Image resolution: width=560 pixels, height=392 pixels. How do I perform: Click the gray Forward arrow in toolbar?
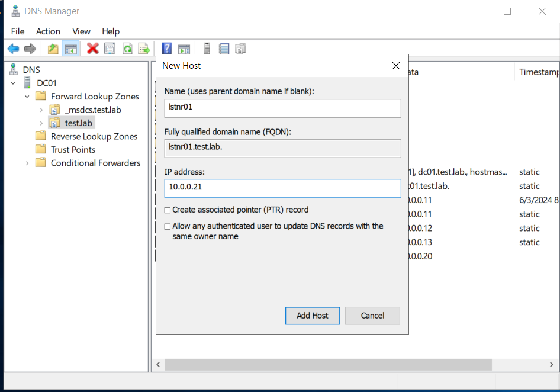[30, 49]
